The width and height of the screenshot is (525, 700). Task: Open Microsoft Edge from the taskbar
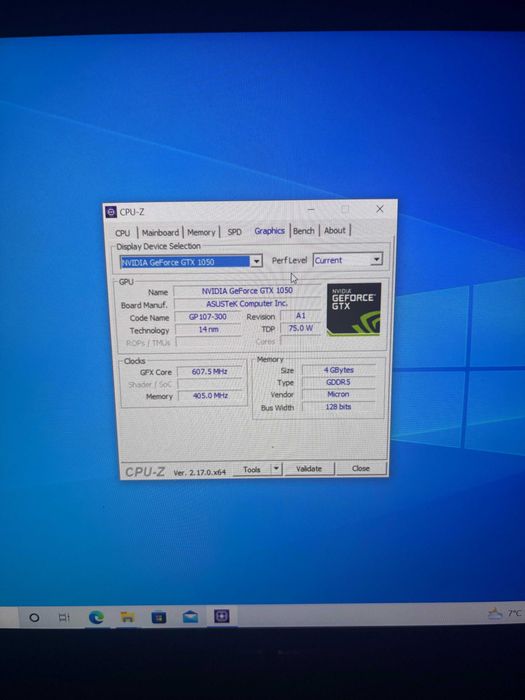pos(96,617)
